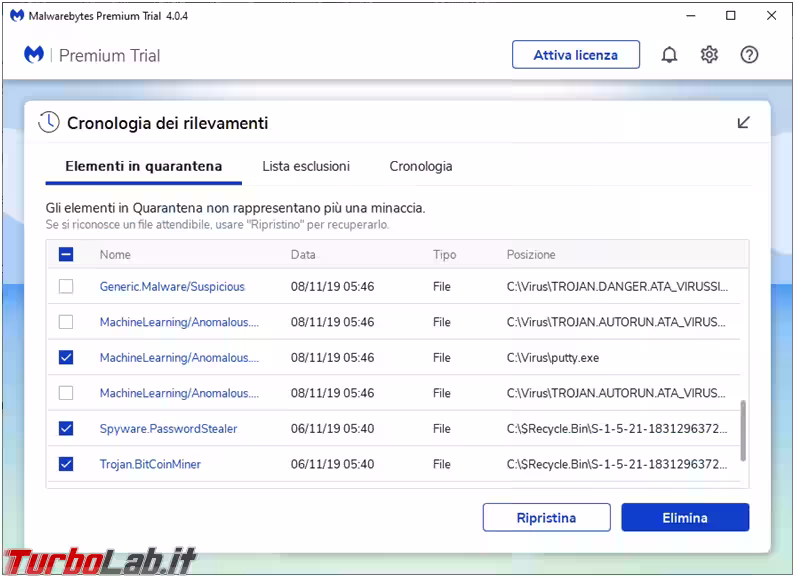Click the Elimina button

point(685,517)
